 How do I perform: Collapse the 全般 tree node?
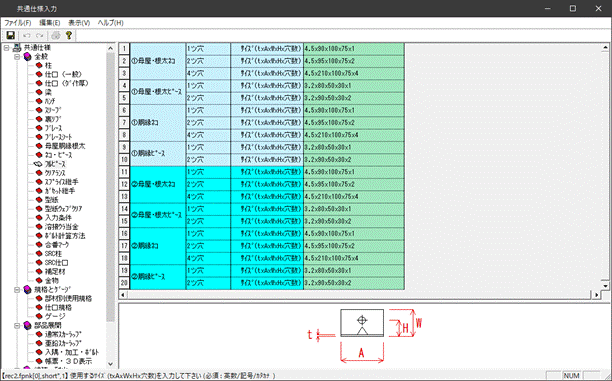[17, 57]
